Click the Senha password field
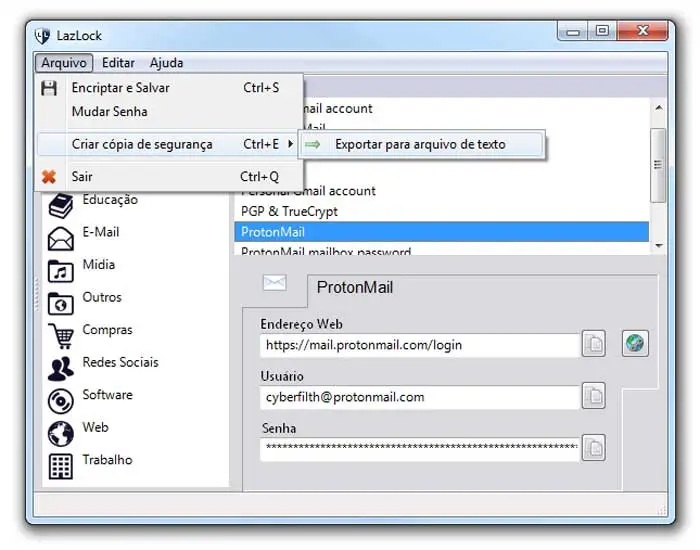700x550 pixels. 420,449
